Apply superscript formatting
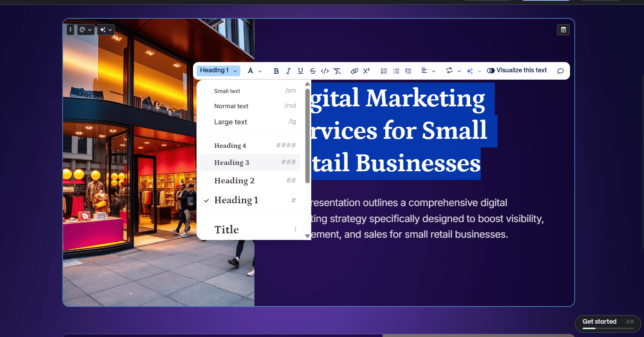The image size is (644, 337). 366,71
